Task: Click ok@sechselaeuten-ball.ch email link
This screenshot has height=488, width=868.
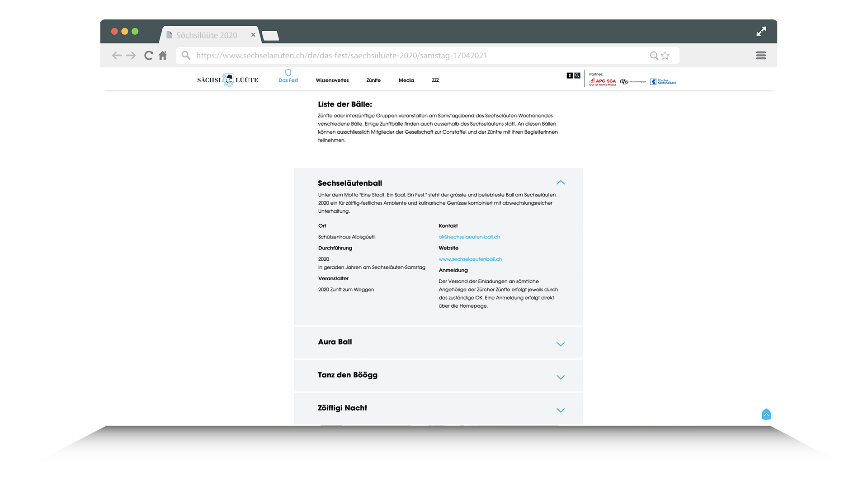Action: pyautogui.click(x=469, y=237)
